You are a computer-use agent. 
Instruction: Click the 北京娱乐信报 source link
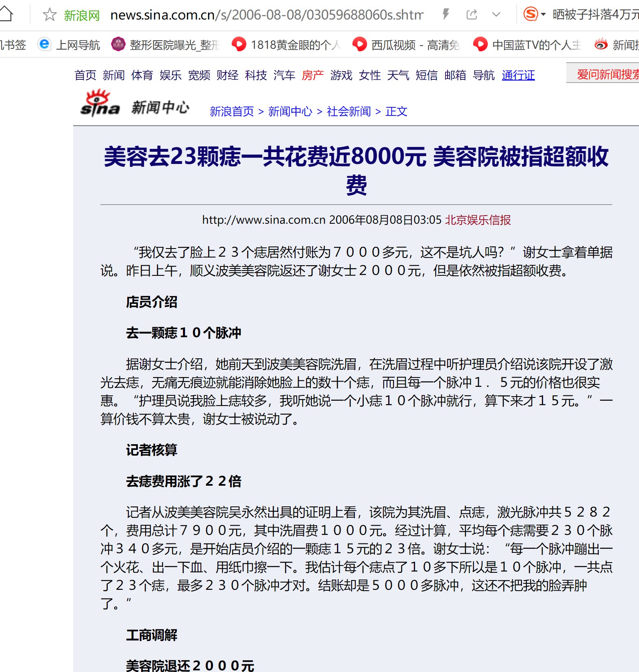(x=478, y=220)
